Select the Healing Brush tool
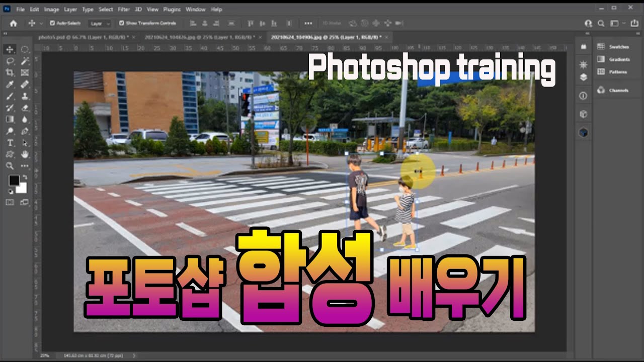 click(x=25, y=84)
